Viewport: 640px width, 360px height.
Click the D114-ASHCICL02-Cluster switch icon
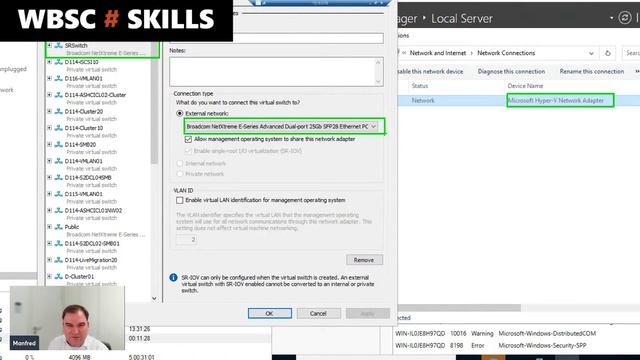[58, 95]
